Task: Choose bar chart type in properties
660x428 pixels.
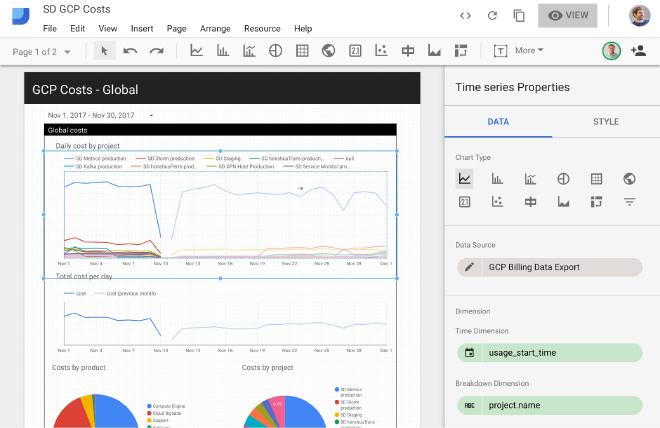Action: click(497, 179)
